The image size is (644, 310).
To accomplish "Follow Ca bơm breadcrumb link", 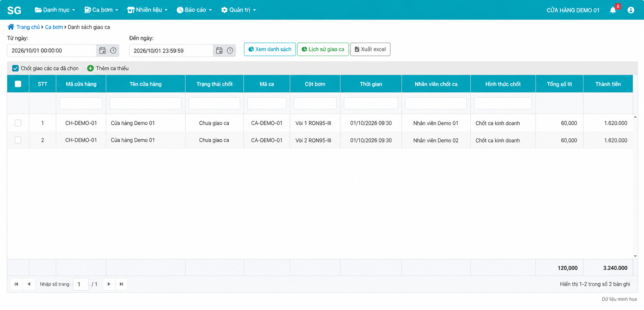I will (x=54, y=27).
